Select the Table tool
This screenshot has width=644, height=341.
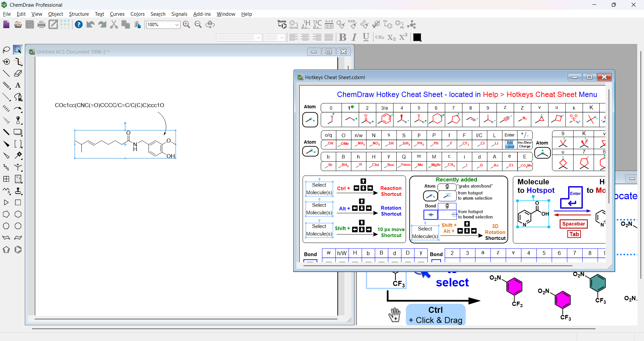click(x=6, y=179)
